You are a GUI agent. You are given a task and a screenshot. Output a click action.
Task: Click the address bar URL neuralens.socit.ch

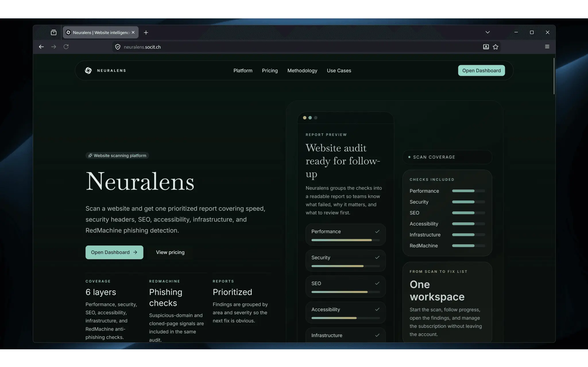click(142, 47)
